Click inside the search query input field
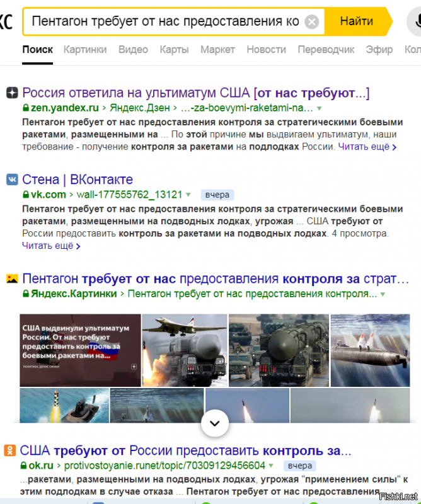 point(165,21)
